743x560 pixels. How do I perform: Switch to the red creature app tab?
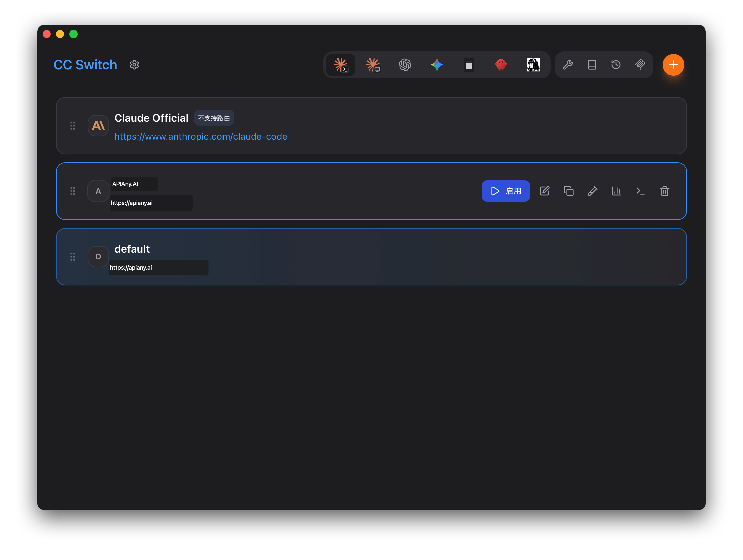tap(501, 65)
